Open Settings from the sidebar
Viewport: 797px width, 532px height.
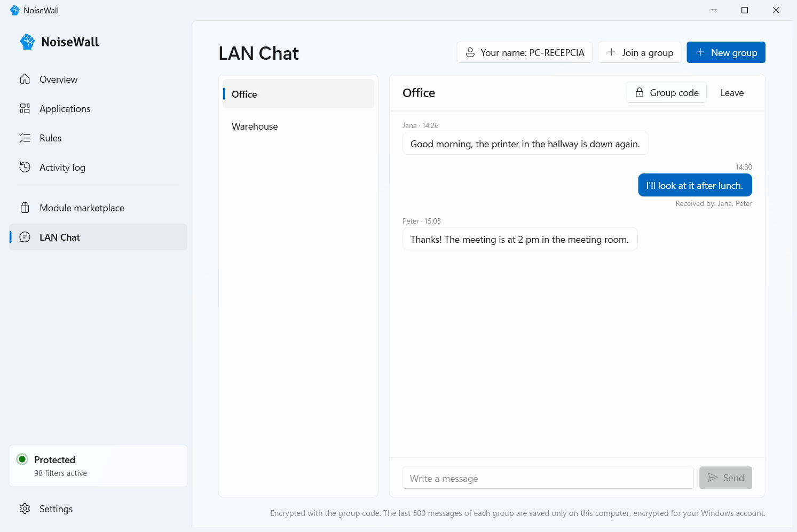[x=98, y=509]
